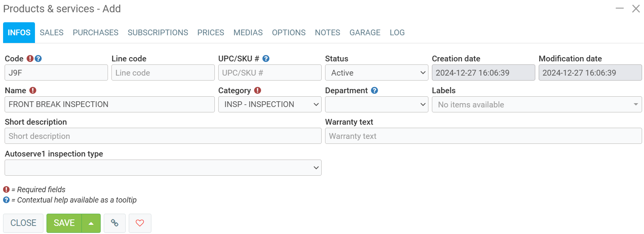Open the Autoserve1 inspection type dropdown

tap(163, 168)
